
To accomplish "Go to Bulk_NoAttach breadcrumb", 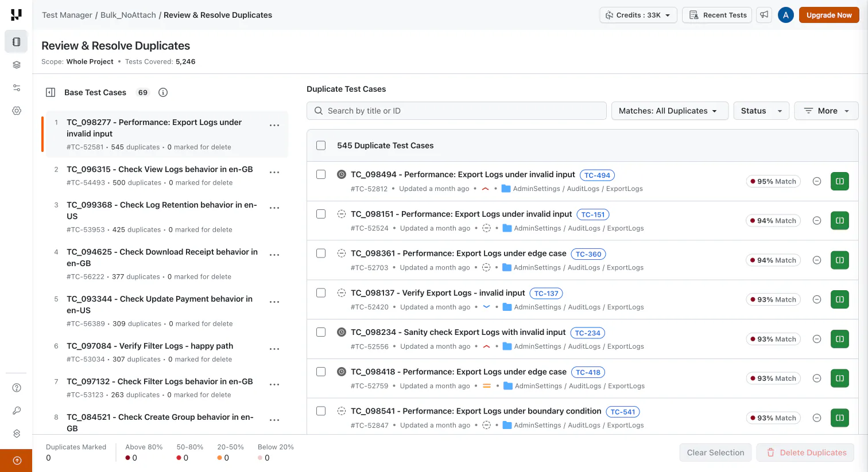I will click(128, 15).
